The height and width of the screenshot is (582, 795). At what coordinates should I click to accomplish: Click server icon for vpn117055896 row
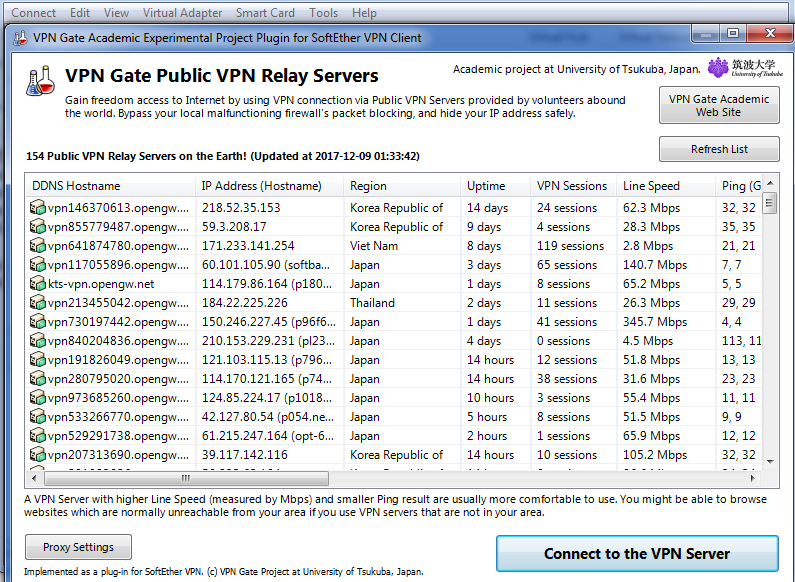tap(38, 265)
